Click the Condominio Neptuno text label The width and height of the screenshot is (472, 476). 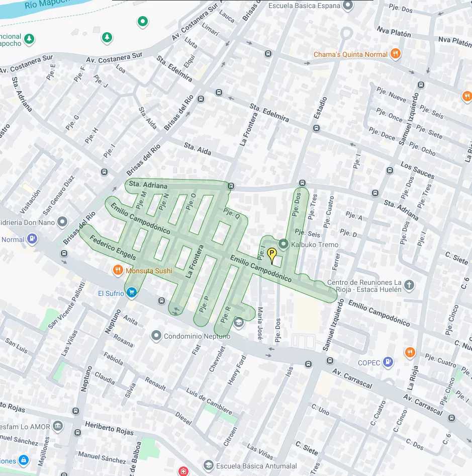point(197,336)
